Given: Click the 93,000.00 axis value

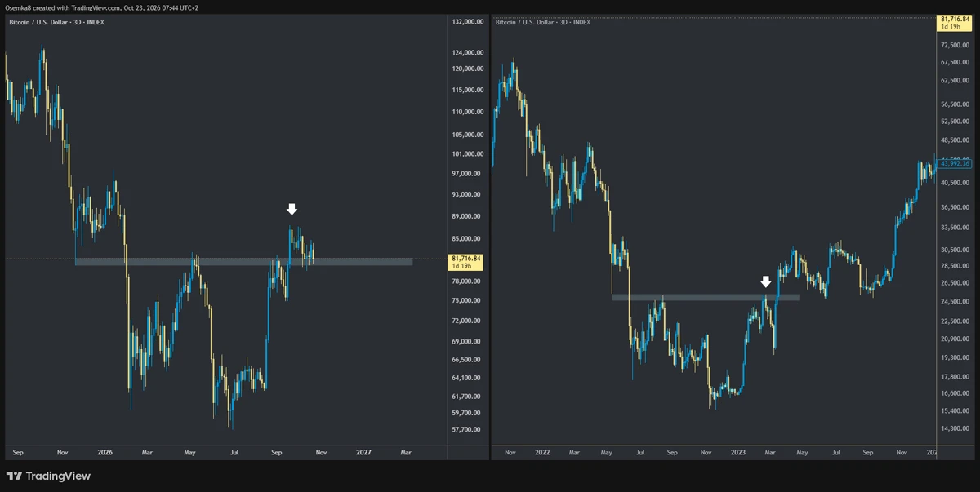Looking at the screenshot, I should 468,195.
